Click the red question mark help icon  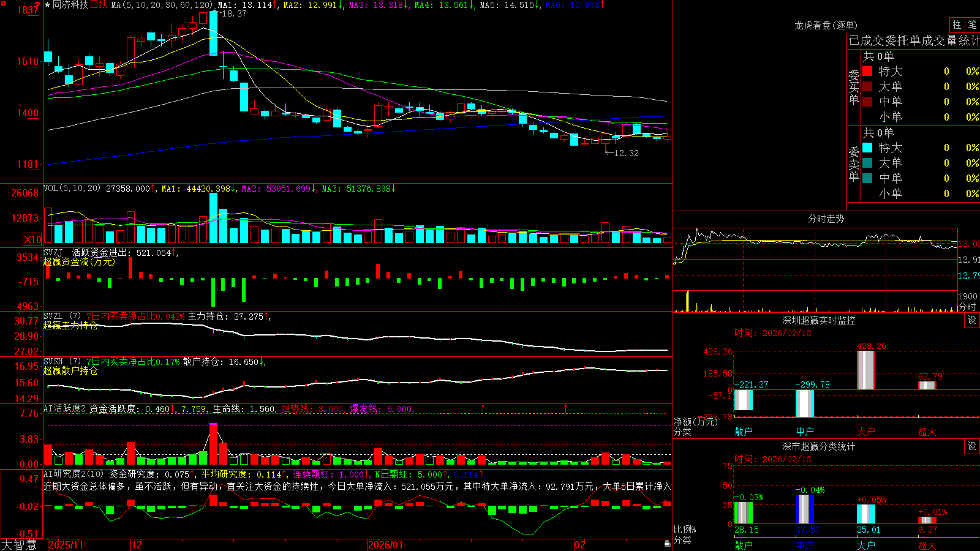click(x=37, y=5)
